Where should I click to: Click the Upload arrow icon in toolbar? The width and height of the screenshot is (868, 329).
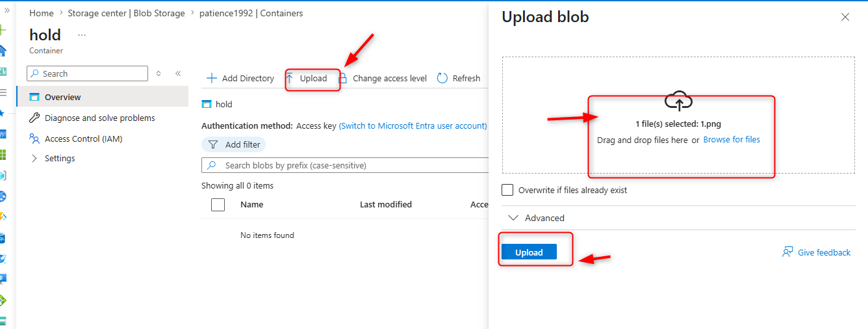tap(290, 78)
